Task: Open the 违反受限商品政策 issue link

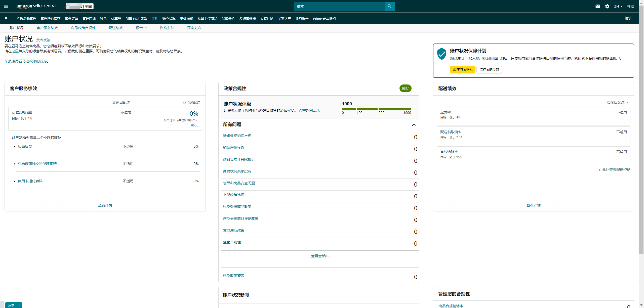Action: pos(237,207)
